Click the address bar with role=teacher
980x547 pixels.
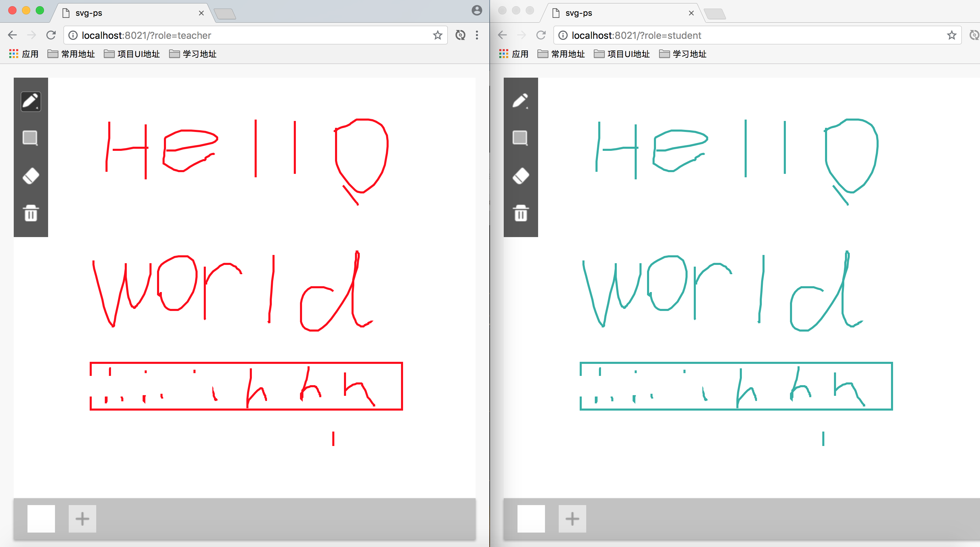point(255,35)
